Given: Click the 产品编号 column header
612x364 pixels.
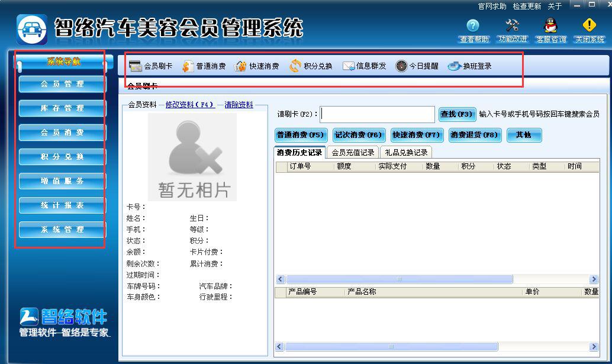Looking at the screenshot, I should coord(315,292).
